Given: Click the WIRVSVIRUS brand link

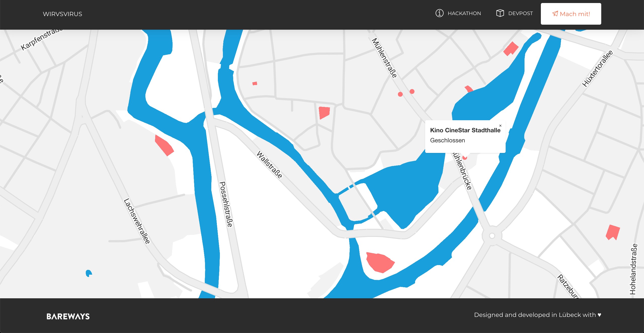Looking at the screenshot, I should pos(62,14).
